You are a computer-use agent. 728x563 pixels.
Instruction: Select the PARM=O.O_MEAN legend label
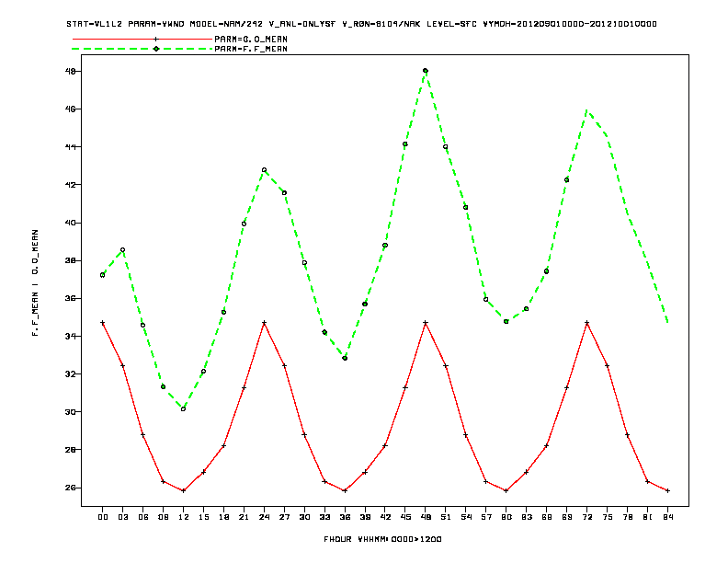pos(251,39)
